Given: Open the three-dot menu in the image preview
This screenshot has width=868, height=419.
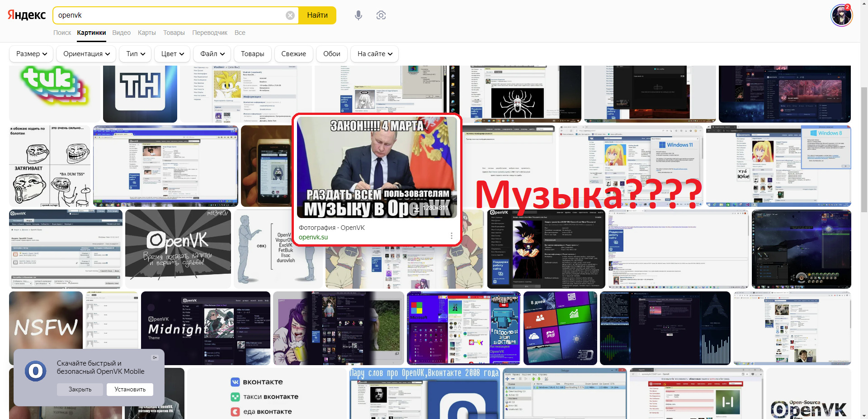Looking at the screenshot, I should 451,236.
